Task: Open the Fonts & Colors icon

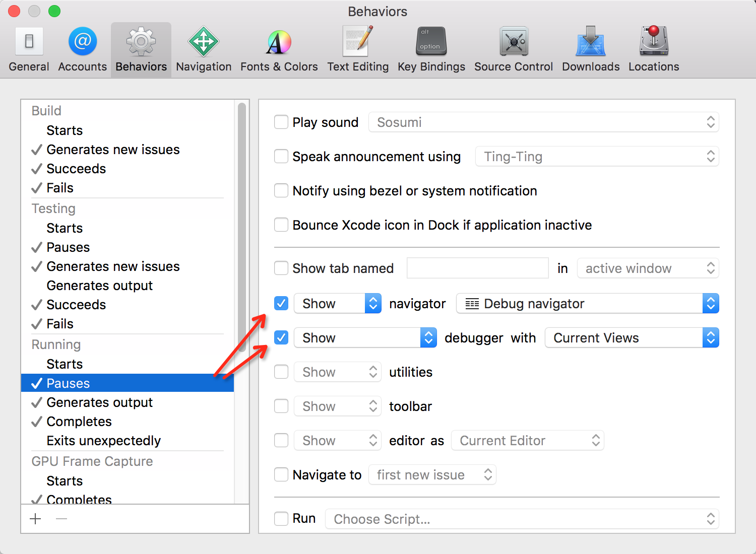Action: [x=279, y=42]
